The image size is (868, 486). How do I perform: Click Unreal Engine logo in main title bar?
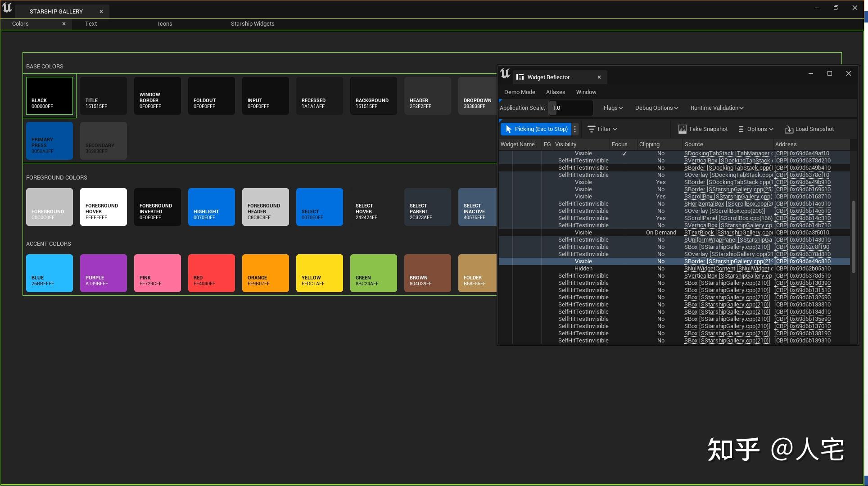8,8
